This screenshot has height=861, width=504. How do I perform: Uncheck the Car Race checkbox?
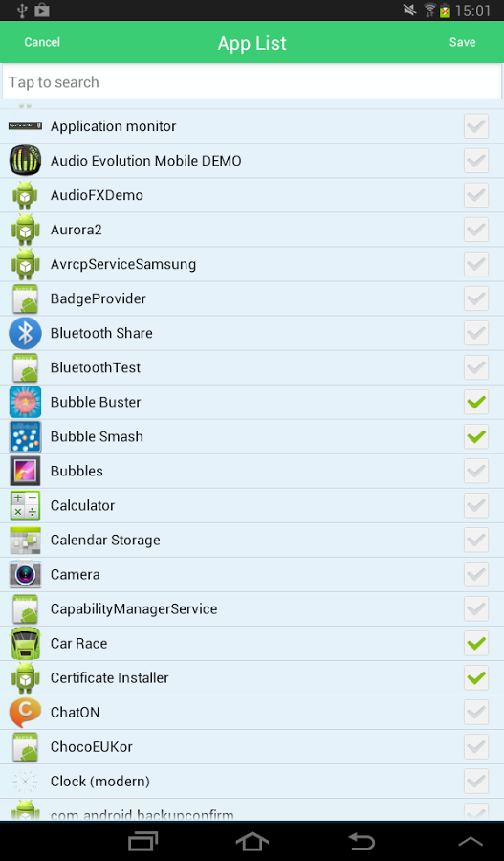[476, 644]
